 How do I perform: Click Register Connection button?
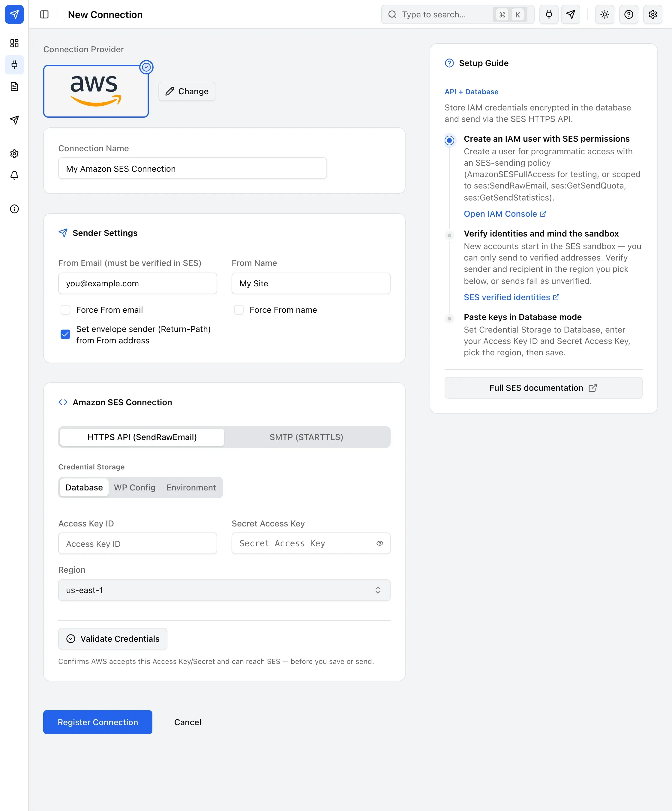tap(98, 722)
